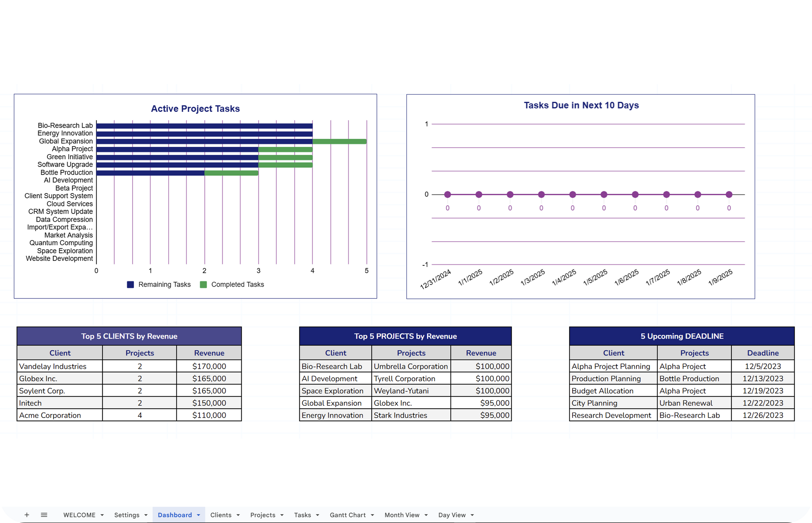Click the add new sheet plus icon

click(27, 515)
